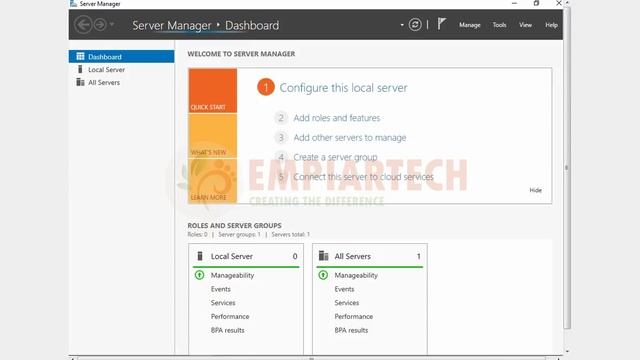
Task: Click Local Server green Manageability status icon
Action: point(200,275)
